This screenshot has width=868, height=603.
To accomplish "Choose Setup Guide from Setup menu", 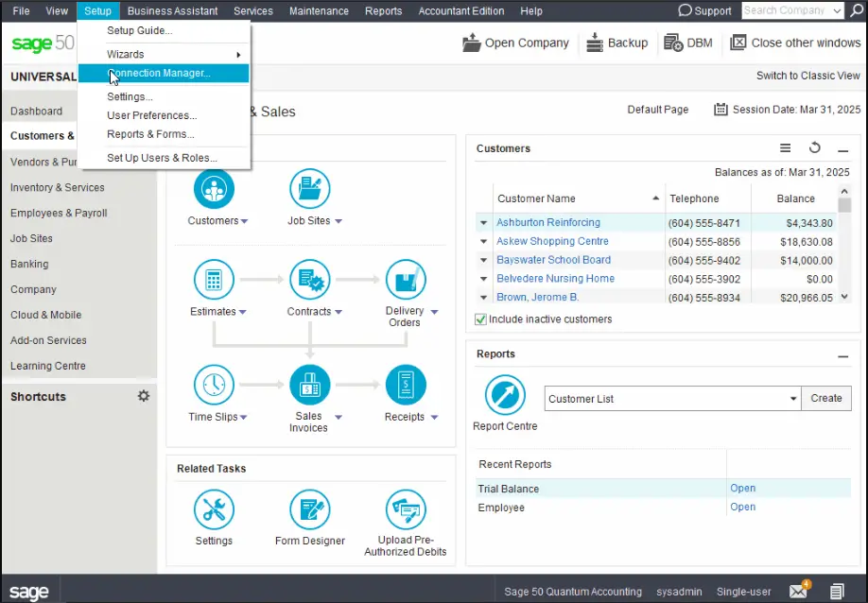I will click(164, 30).
